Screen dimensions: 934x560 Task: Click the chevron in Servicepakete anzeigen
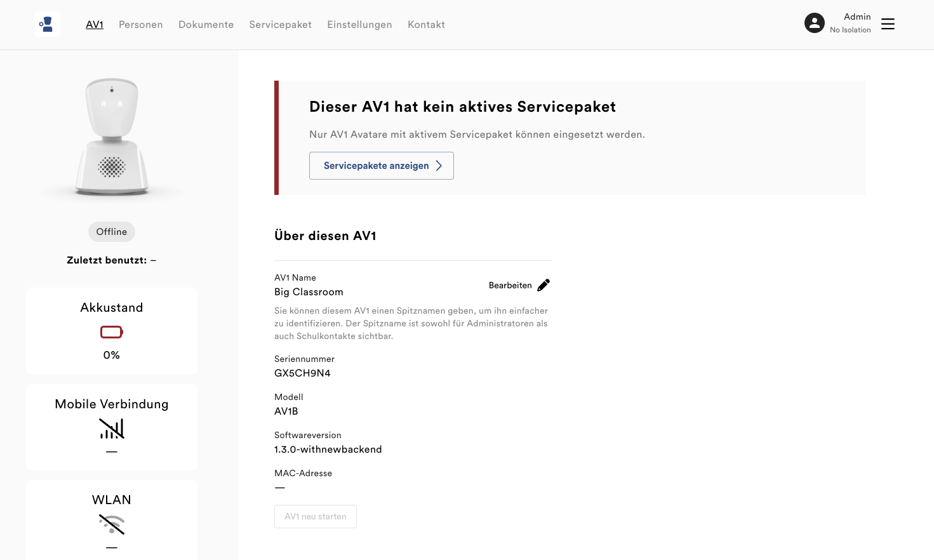pyautogui.click(x=439, y=166)
